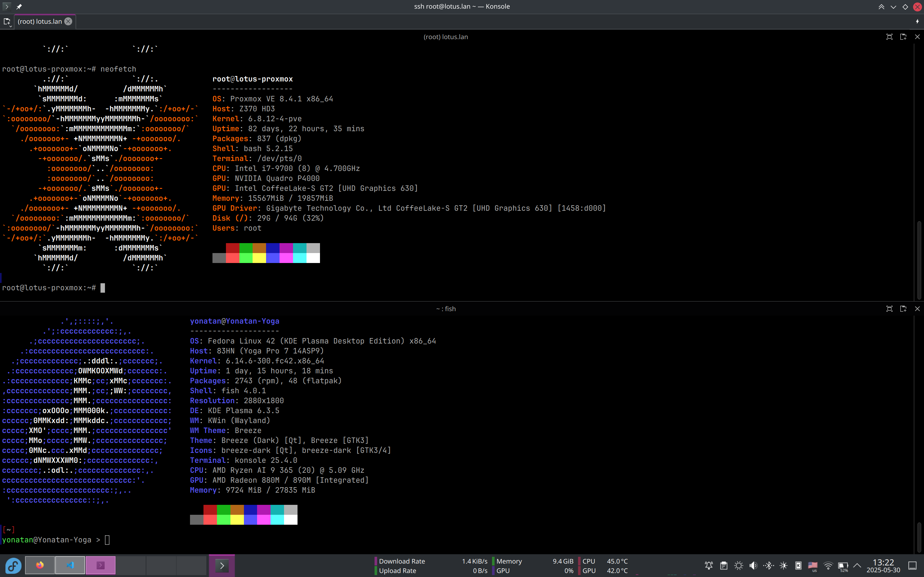
Task: Detach the bottom fish split view
Action: pyautogui.click(x=903, y=309)
